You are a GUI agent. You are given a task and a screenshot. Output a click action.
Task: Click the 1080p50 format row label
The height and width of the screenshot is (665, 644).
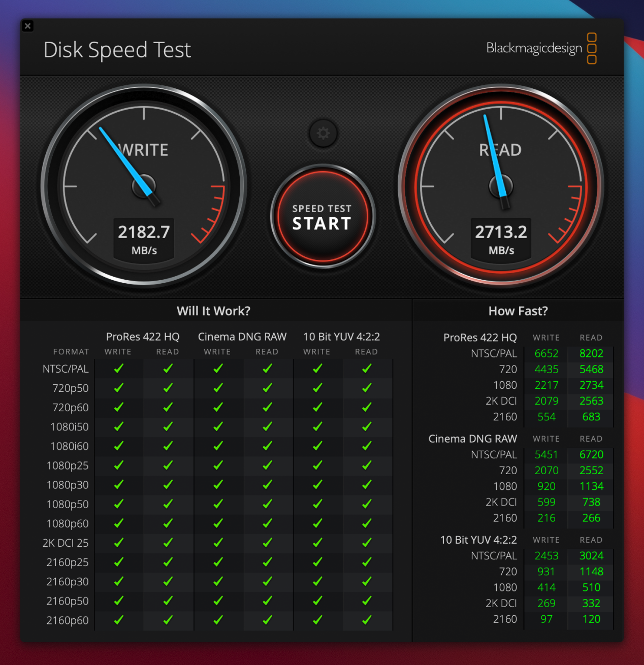68,505
